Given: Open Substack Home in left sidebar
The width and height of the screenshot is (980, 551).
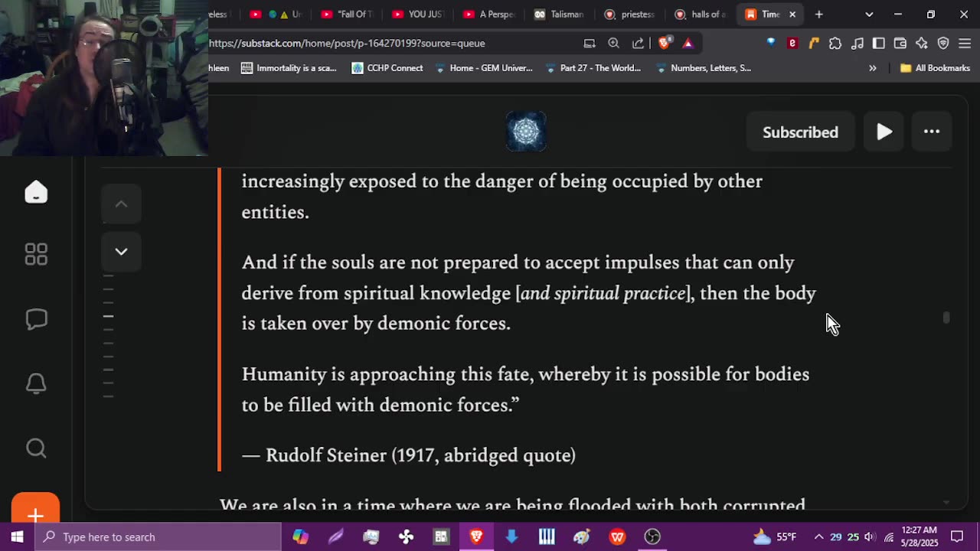Looking at the screenshot, I should tap(36, 192).
